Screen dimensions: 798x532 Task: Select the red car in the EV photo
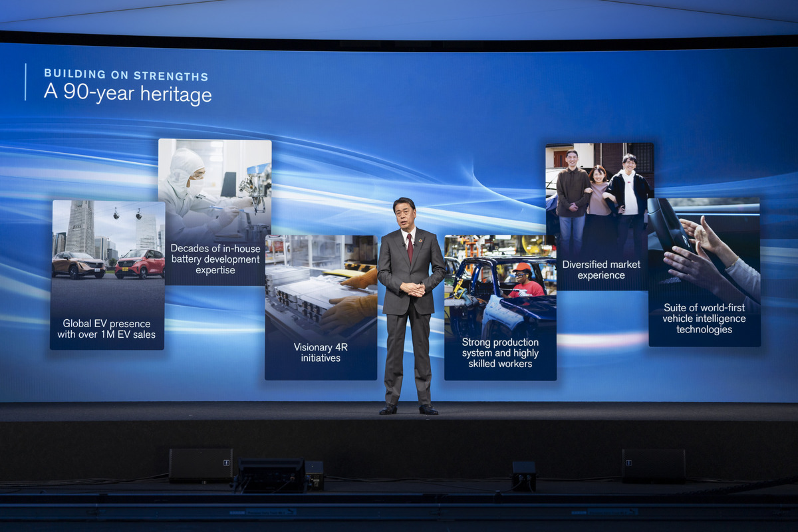coord(140,264)
